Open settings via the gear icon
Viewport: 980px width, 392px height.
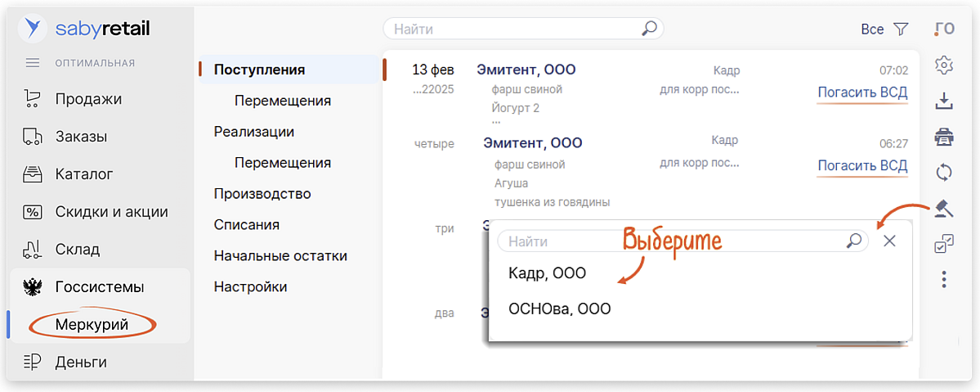[944, 65]
